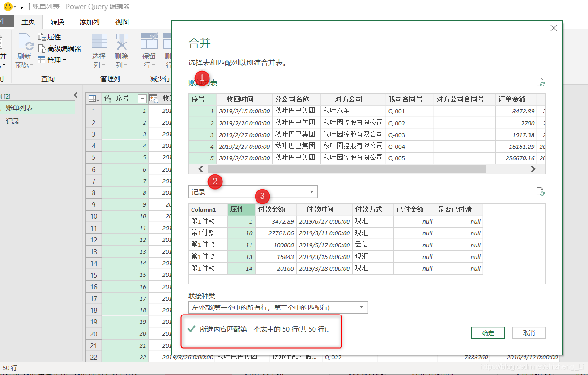Click the table corner icon in grid

(94, 99)
